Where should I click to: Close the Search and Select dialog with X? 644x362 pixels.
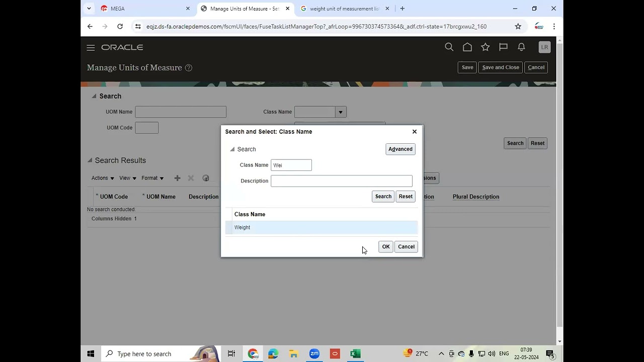415,132
